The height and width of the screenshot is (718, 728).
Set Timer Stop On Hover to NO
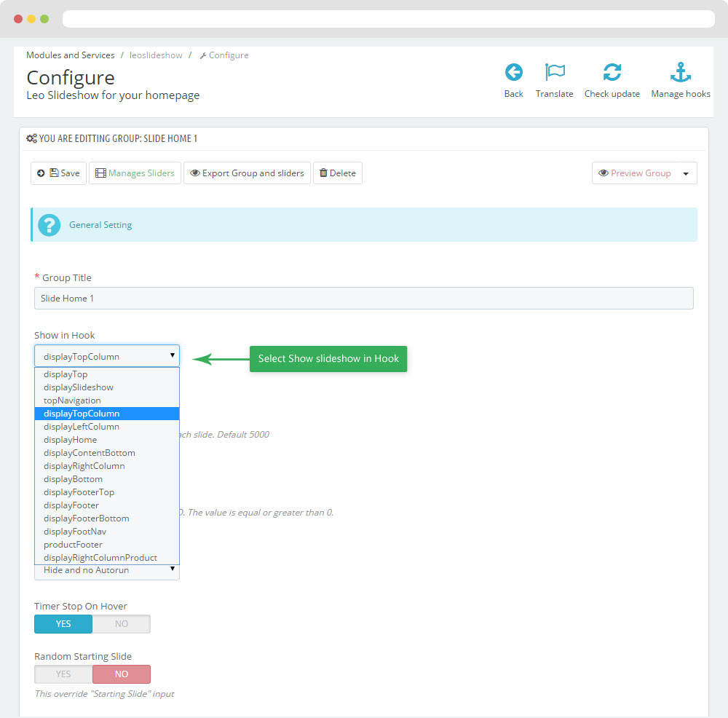tap(122, 624)
